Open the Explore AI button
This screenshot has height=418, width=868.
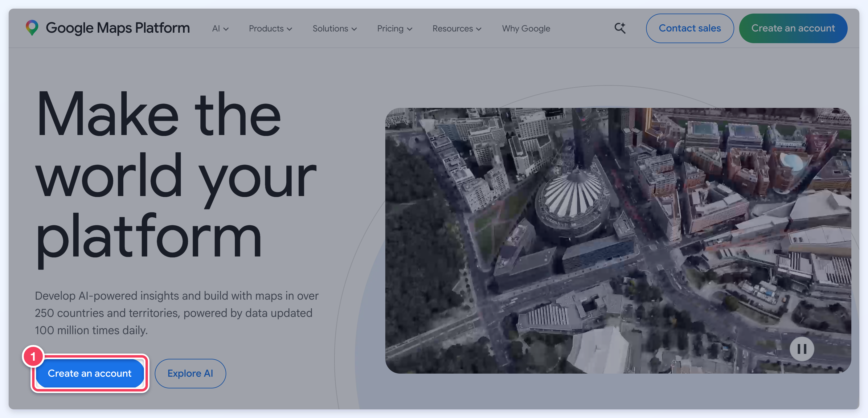tap(190, 373)
